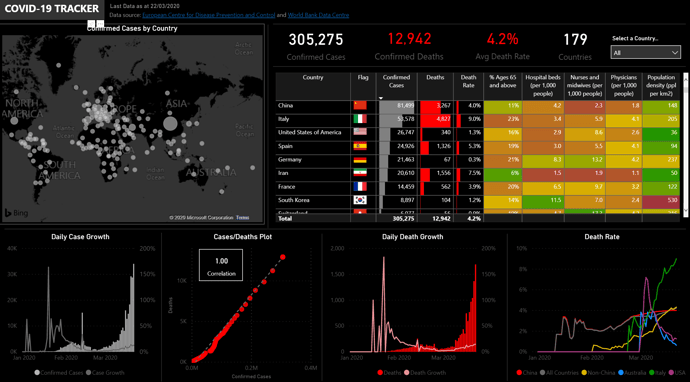Image resolution: width=690 pixels, height=382 pixels.
Task: Toggle the Death Growth legend item
Action: click(425, 372)
